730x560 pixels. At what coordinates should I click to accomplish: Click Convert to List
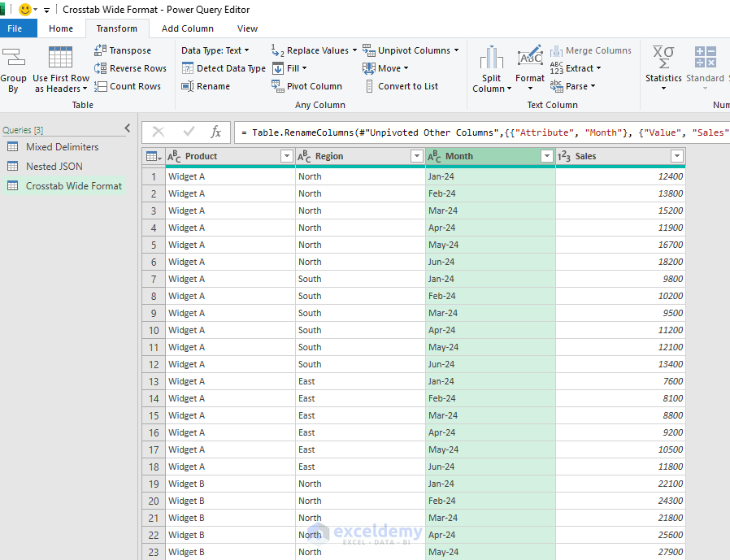click(402, 86)
